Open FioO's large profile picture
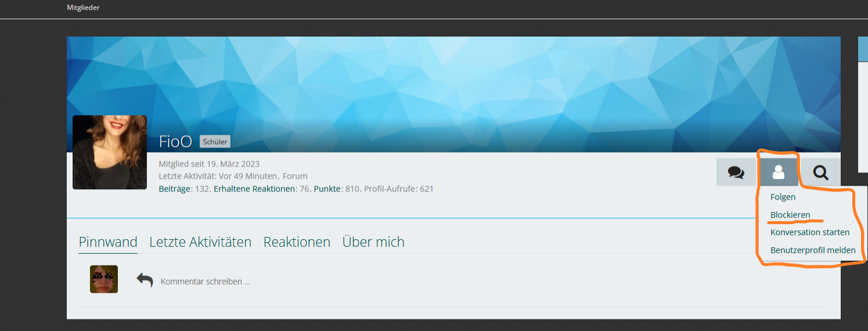Image resolution: width=868 pixels, height=331 pixels. click(x=110, y=152)
